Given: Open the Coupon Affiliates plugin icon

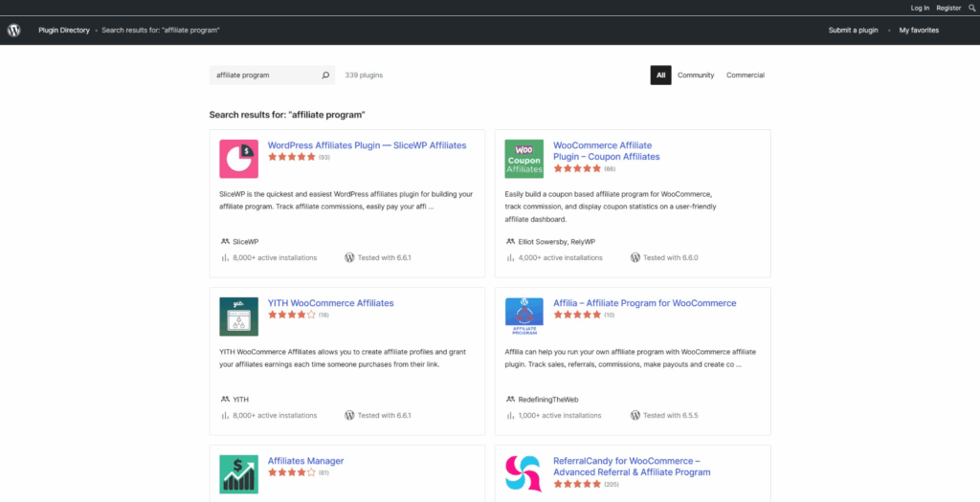Looking at the screenshot, I should pyautogui.click(x=523, y=159).
